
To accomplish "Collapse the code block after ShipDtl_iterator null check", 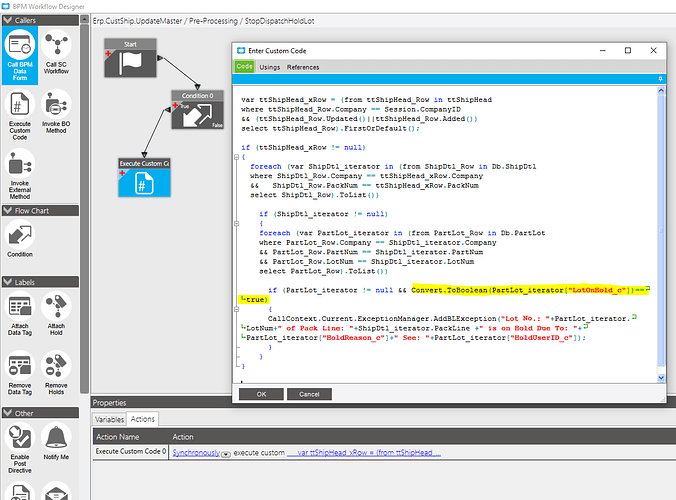I will [x=236, y=223].
